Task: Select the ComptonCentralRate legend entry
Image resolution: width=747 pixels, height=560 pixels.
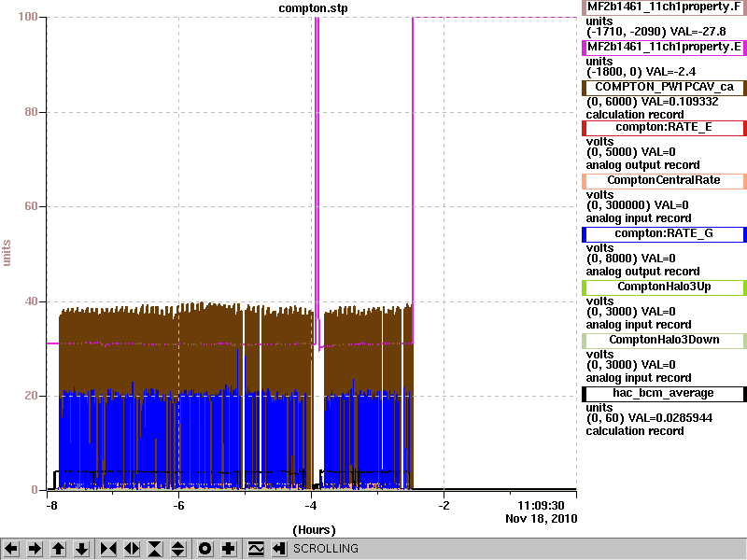Action: pos(664,180)
